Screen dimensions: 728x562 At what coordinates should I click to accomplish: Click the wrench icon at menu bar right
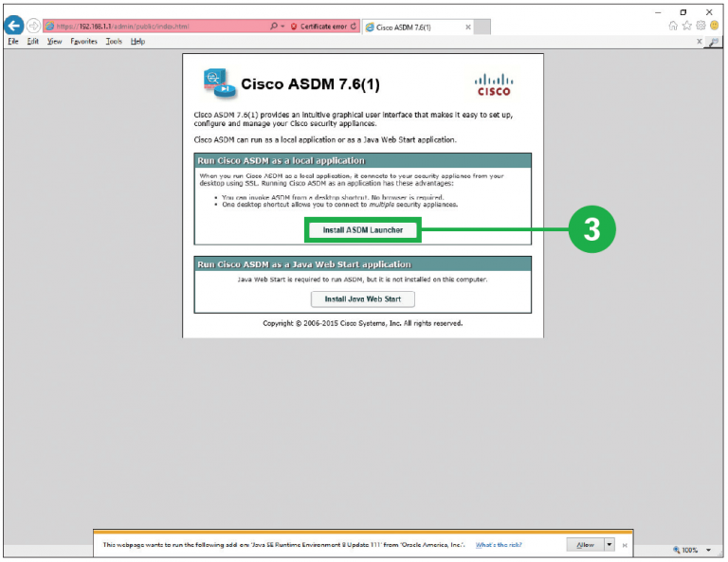(x=714, y=43)
